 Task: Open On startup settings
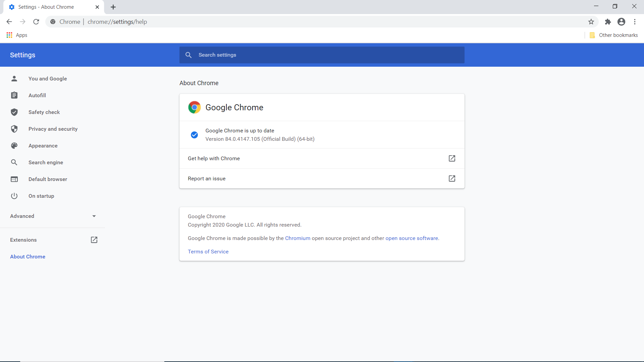pos(41,196)
